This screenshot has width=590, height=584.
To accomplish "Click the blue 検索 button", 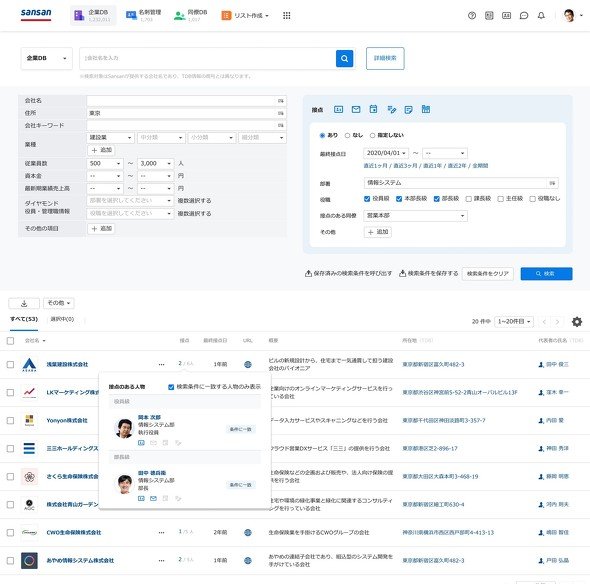I will pos(546,274).
